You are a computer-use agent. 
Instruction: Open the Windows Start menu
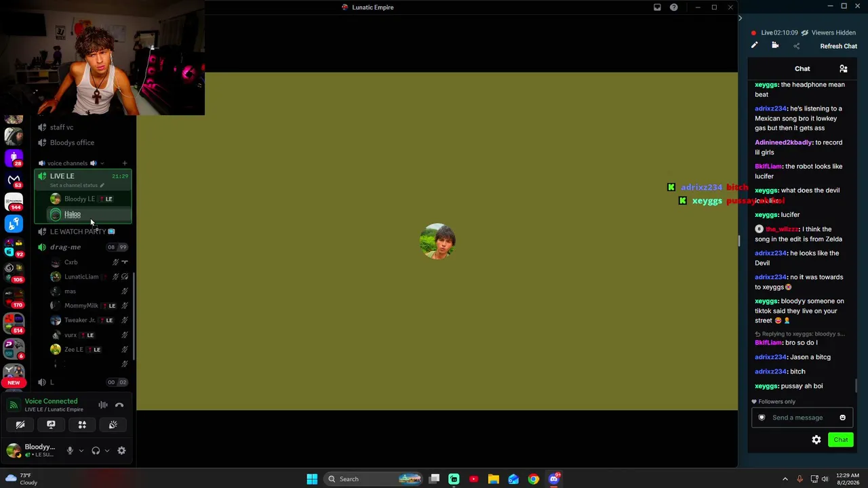click(312, 479)
